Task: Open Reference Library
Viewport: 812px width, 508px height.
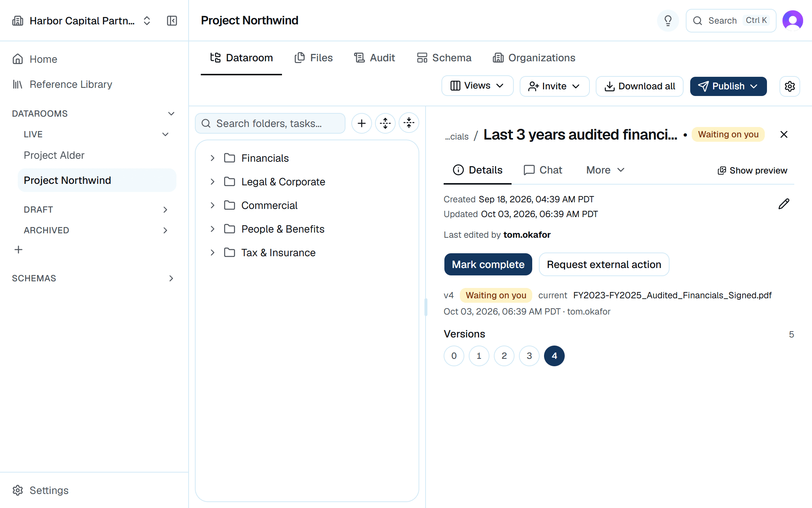Action: click(x=62, y=85)
